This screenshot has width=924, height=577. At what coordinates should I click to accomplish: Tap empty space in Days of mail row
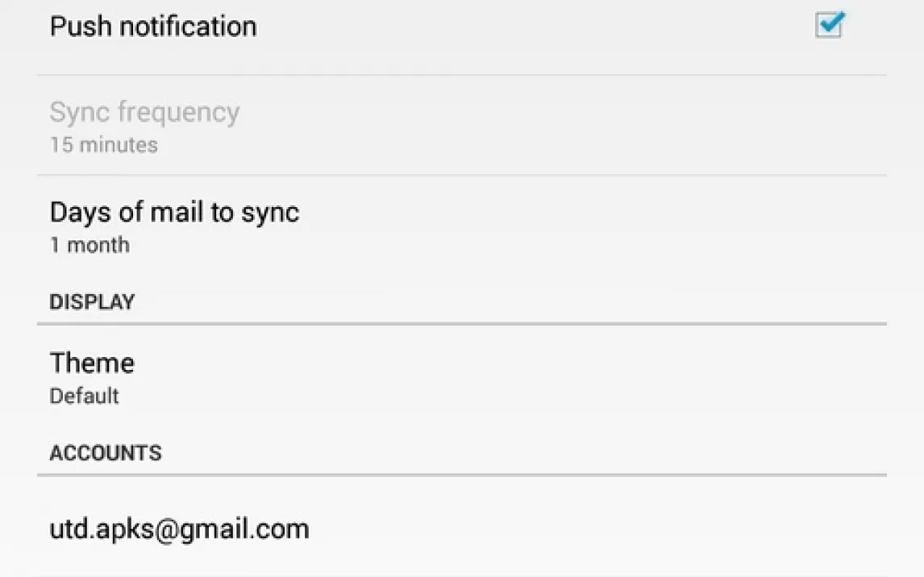(589, 226)
